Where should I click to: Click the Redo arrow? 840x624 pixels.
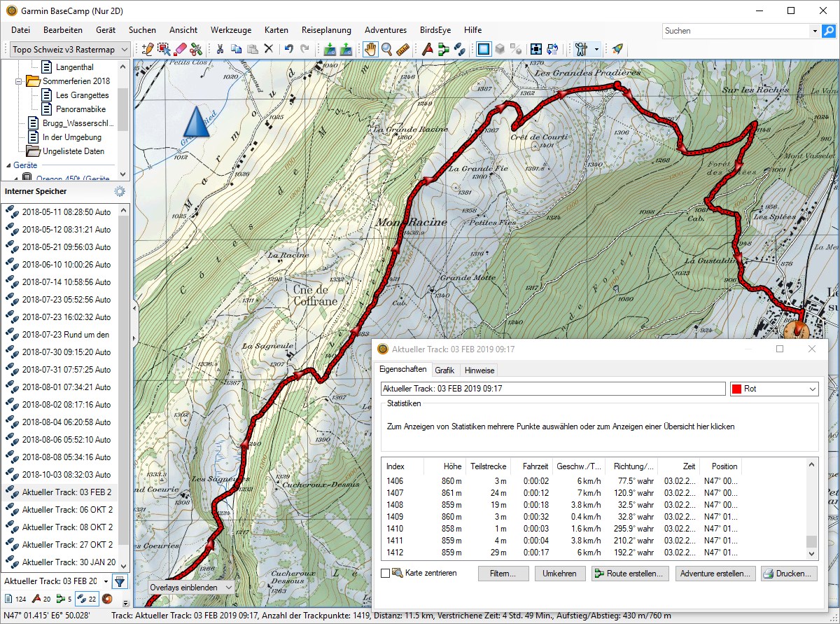point(304,49)
